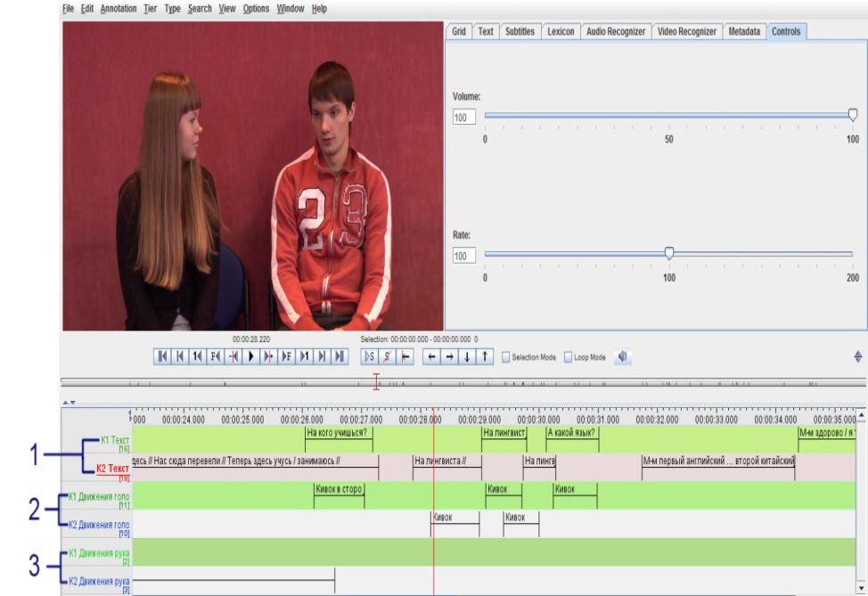Viewport: 868px width, 596px height.
Task: Move to the tier above with the up arrow
Action: [x=485, y=357]
